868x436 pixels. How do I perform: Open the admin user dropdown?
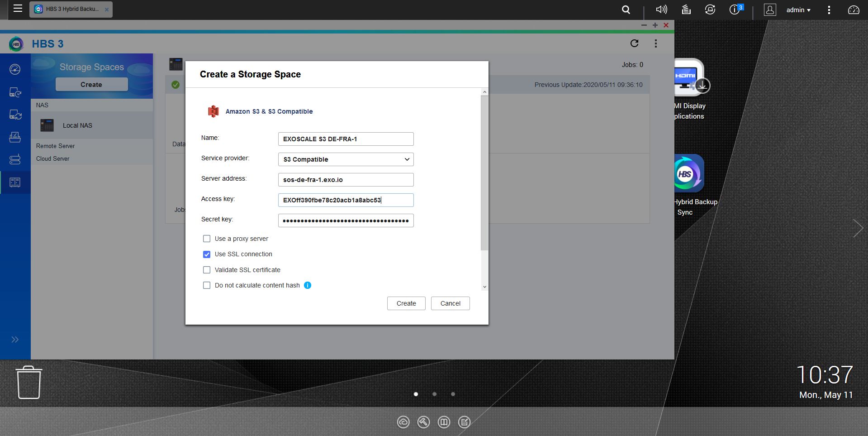tap(798, 10)
